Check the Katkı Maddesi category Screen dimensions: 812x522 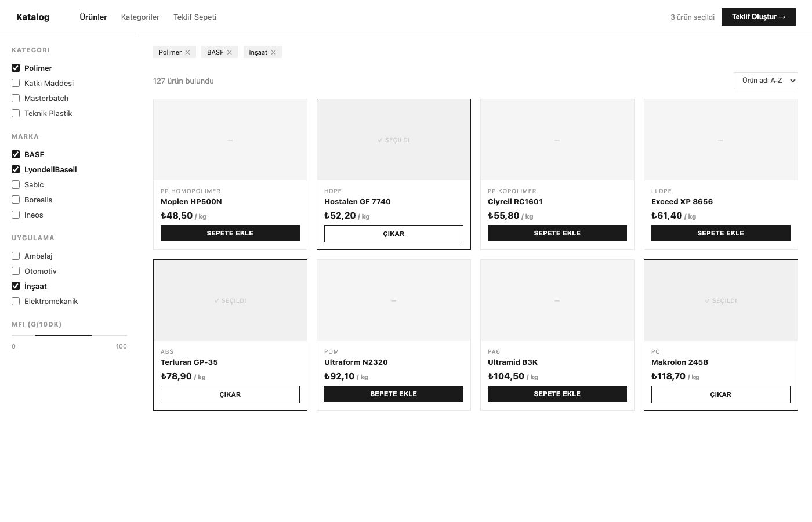(x=16, y=83)
